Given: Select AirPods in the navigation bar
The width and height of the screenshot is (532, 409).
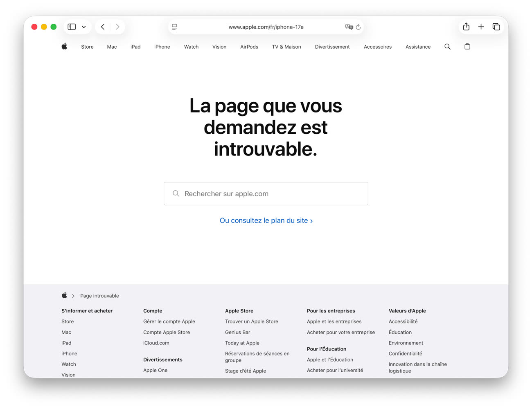Looking at the screenshot, I should pos(249,47).
